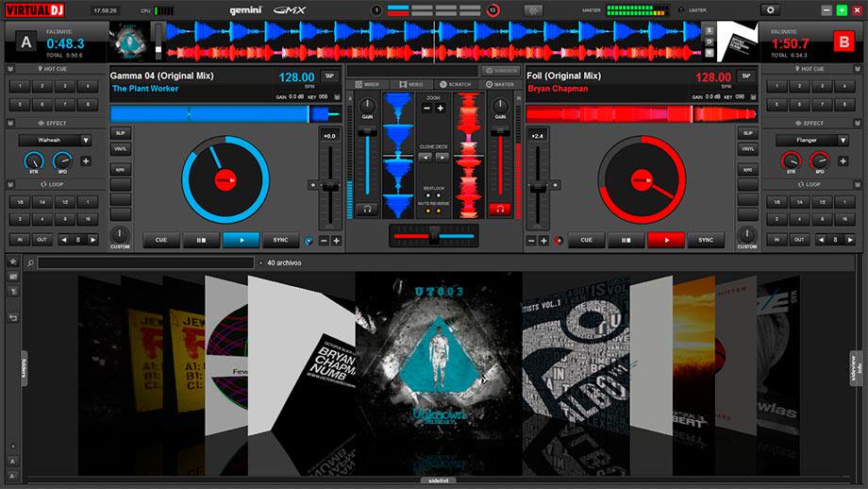Click the TAP button on deck B
Screen dimensions: 868x489
(x=745, y=76)
